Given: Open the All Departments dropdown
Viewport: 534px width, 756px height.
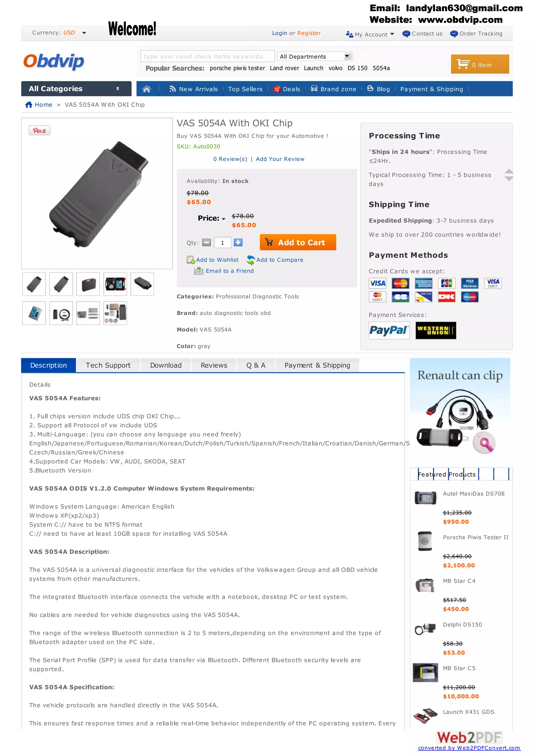Looking at the screenshot, I should (314, 56).
